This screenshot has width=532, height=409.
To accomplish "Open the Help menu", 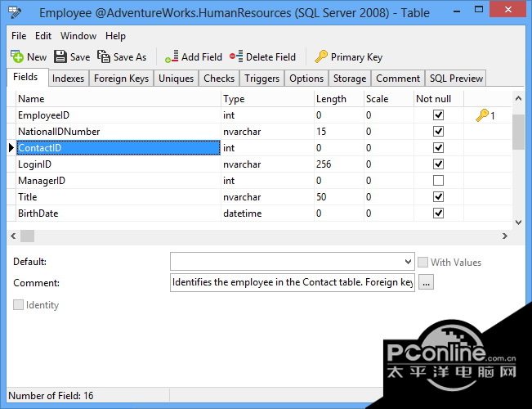I will [x=115, y=36].
